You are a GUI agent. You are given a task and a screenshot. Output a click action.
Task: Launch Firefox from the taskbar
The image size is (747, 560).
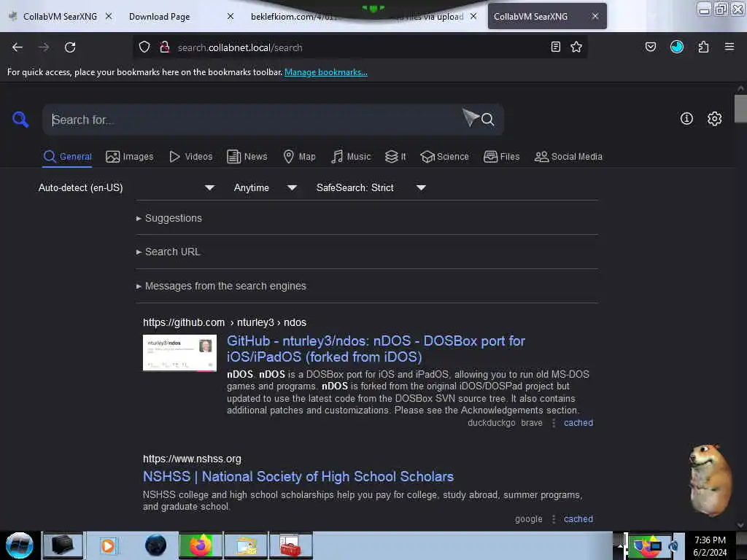coord(201,545)
